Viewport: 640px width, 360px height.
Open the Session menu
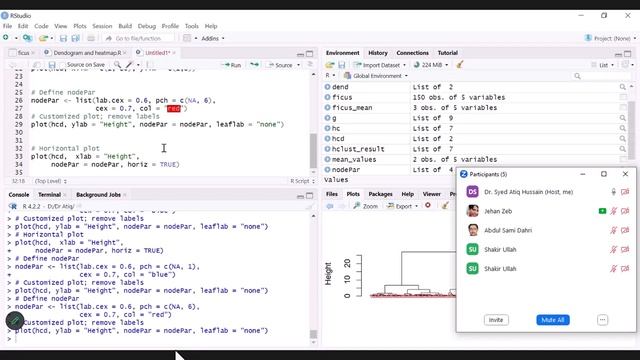click(x=102, y=26)
